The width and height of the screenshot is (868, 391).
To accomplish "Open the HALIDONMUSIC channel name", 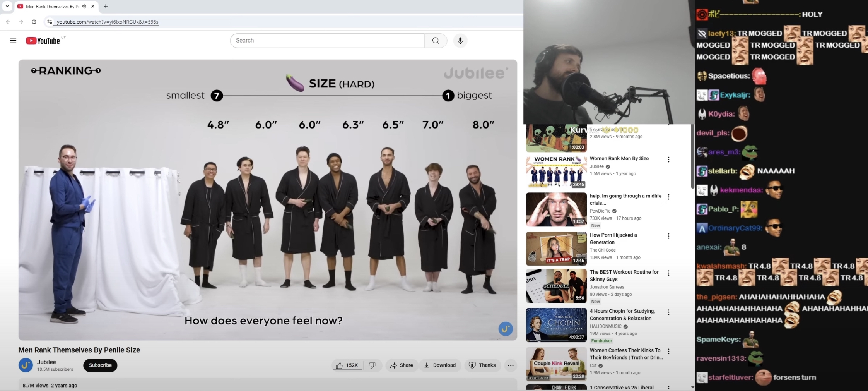I will click(605, 326).
